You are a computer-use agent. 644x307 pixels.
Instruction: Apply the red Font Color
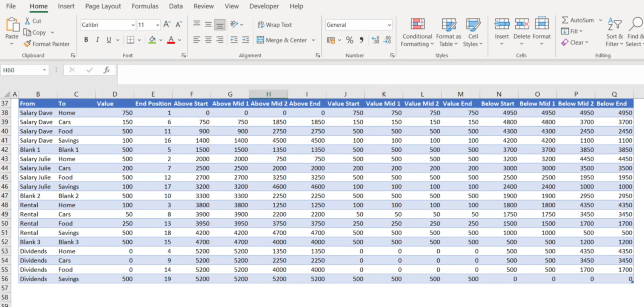(x=171, y=40)
